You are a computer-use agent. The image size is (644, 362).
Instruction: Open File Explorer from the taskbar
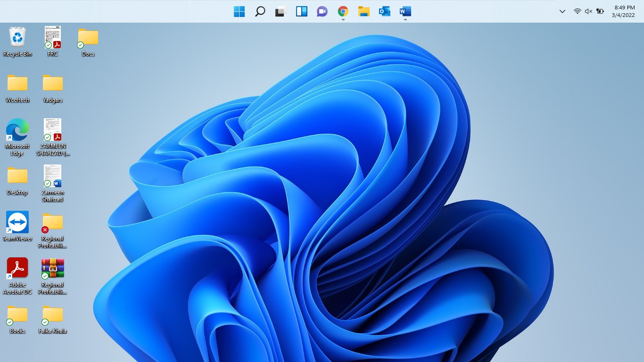[363, 11]
